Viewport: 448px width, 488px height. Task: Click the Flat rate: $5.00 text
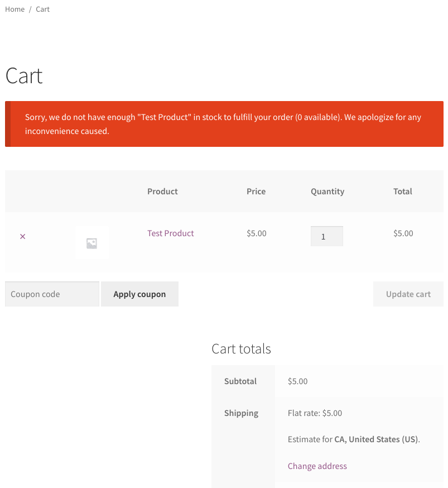(314, 413)
